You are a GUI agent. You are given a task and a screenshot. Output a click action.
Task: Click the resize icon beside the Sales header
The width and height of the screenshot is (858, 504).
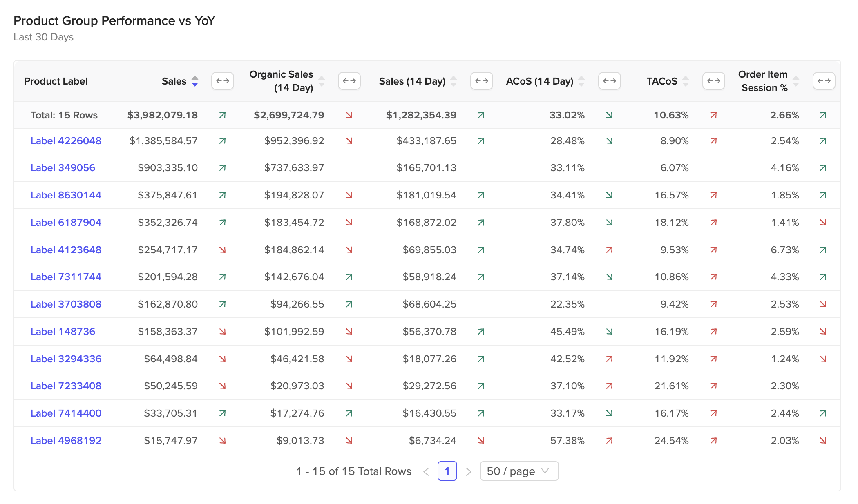[223, 81]
